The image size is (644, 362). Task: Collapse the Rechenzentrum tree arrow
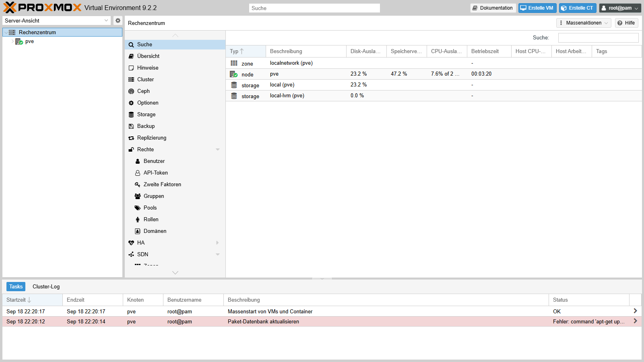(x=6, y=33)
